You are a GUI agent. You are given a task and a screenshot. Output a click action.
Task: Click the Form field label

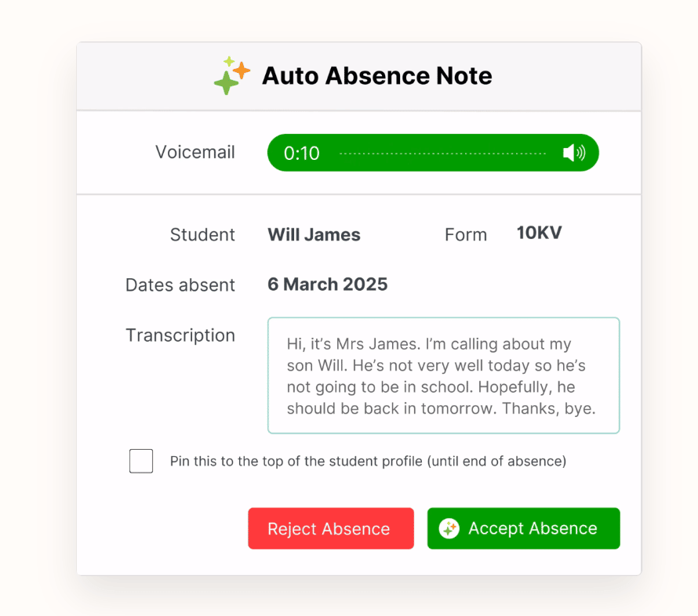465,234
